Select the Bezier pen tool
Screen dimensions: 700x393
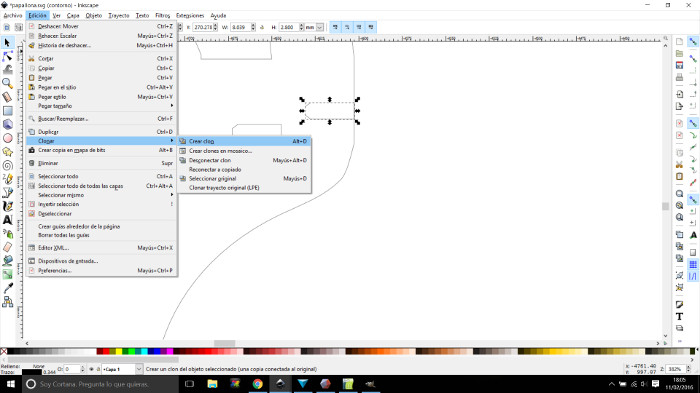7,192
